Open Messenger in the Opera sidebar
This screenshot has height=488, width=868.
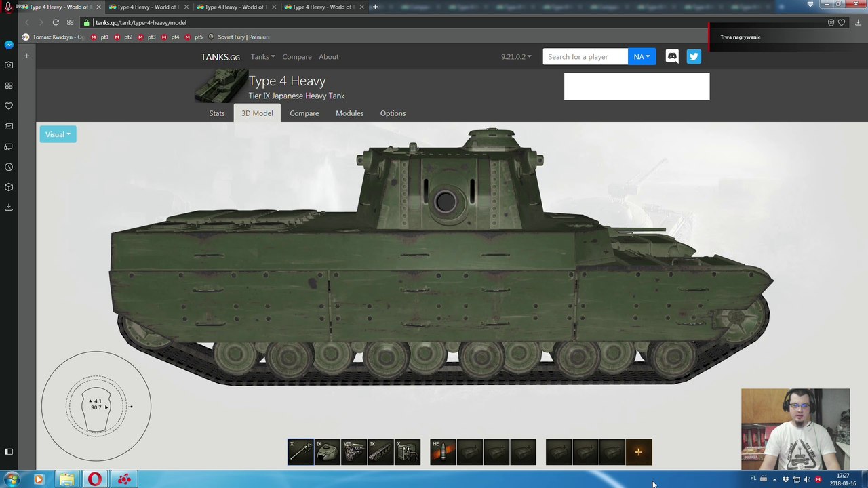pos(9,45)
